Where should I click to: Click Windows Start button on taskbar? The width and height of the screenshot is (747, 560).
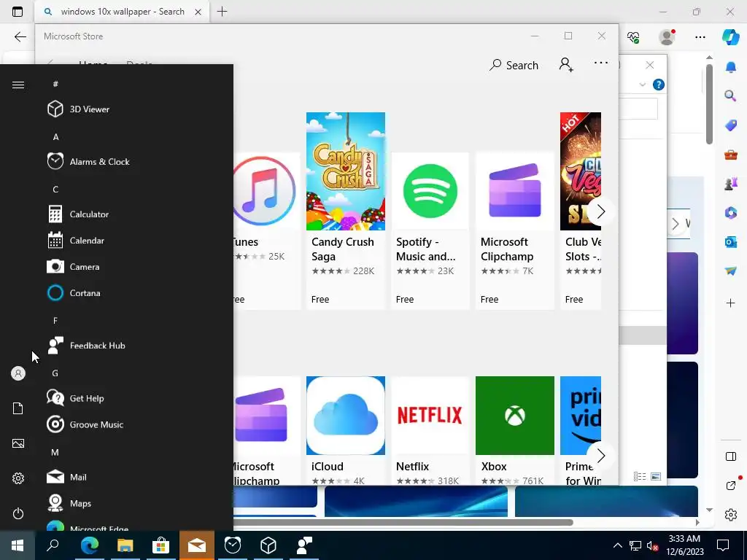tap(18, 545)
